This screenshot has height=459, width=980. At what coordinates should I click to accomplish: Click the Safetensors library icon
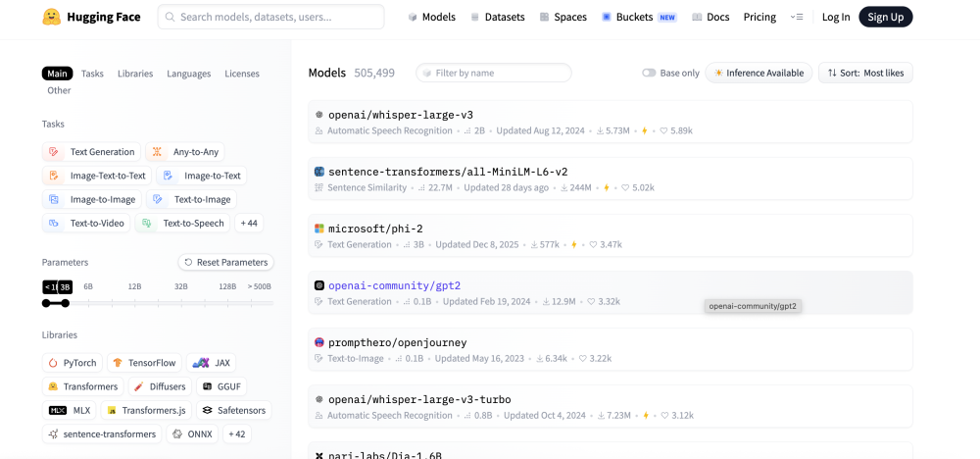click(207, 410)
